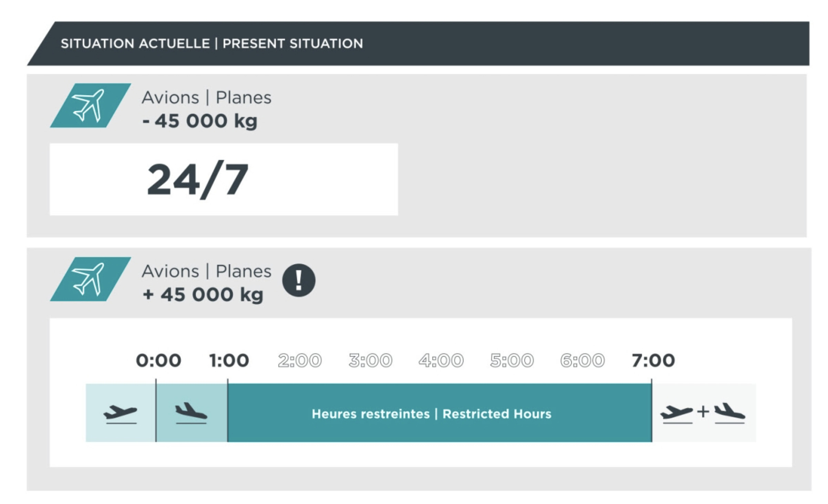Click the Situation Actuelle header banner
The image size is (828, 504).
418,43
